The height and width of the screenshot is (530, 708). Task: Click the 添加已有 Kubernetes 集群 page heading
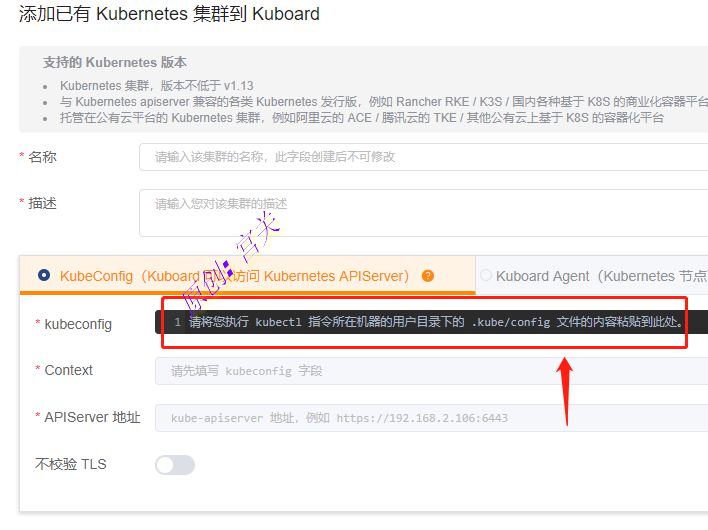click(169, 14)
